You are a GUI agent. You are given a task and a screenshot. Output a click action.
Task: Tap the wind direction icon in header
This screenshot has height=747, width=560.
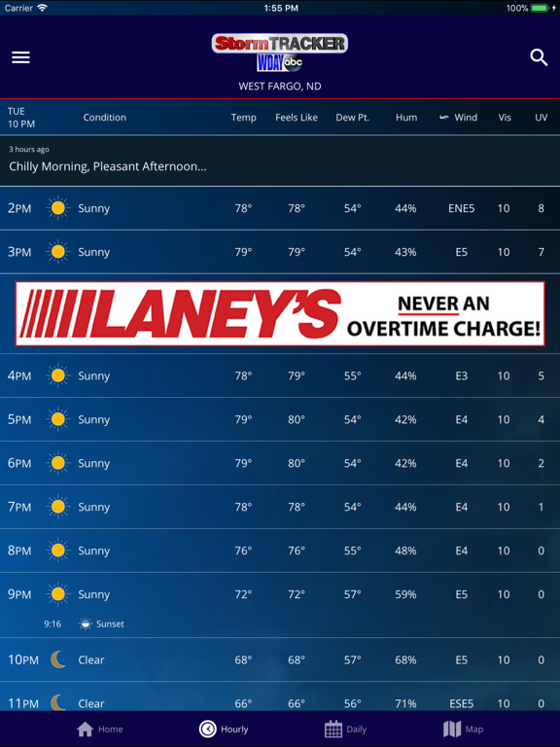(443, 117)
